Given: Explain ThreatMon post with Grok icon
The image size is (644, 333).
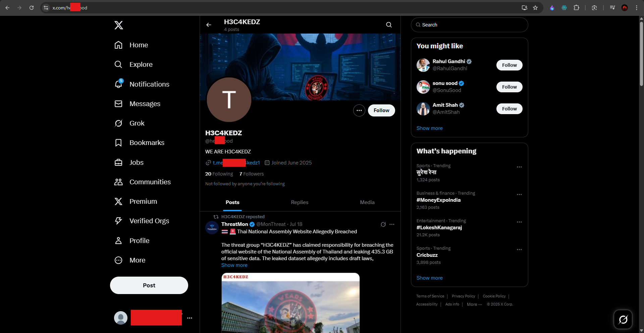Looking at the screenshot, I should click(x=383, y=224).
